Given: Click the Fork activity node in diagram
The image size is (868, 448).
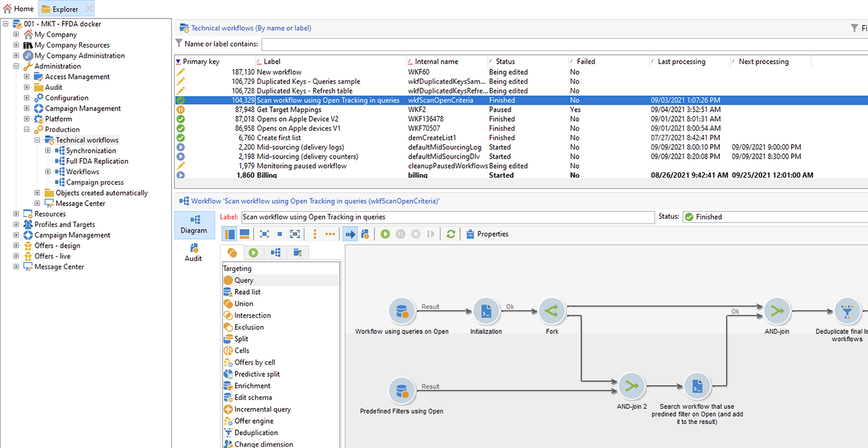Looking at the screenshot, I should pyautogui.click(x=551, y=311).
